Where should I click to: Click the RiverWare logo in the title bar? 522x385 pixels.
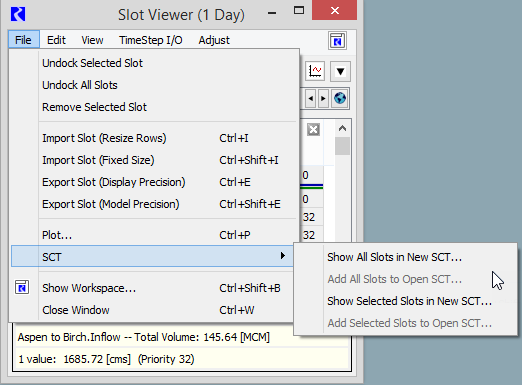tap(18, 14)
